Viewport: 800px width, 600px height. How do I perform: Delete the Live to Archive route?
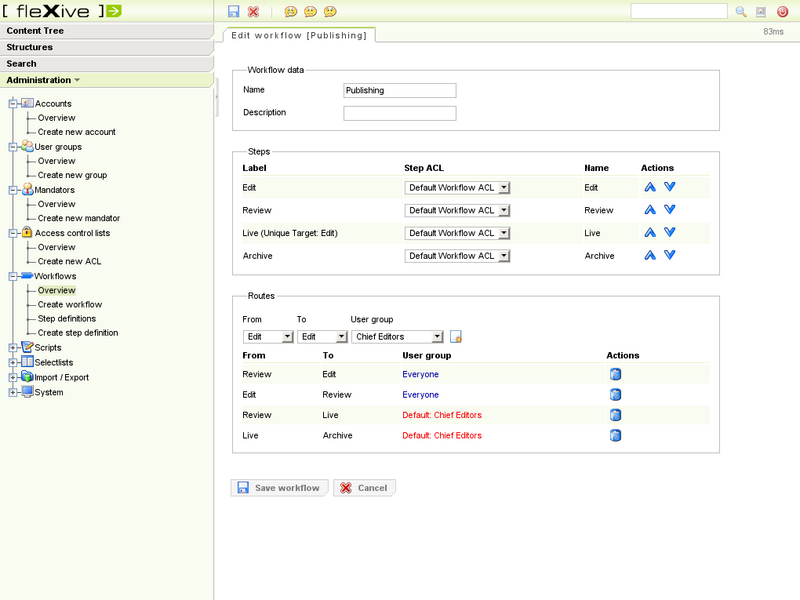(616, 435)
